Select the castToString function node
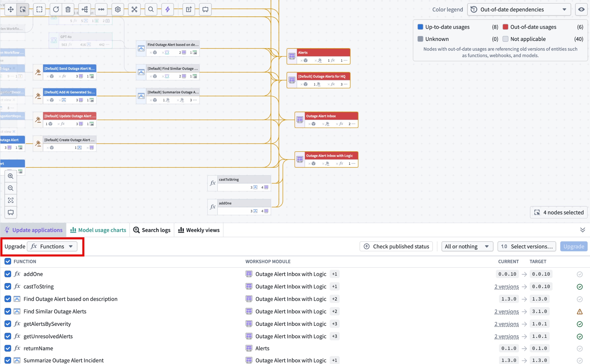The height and width of the screenshot is (364, 590). click(x=239, y=183)
